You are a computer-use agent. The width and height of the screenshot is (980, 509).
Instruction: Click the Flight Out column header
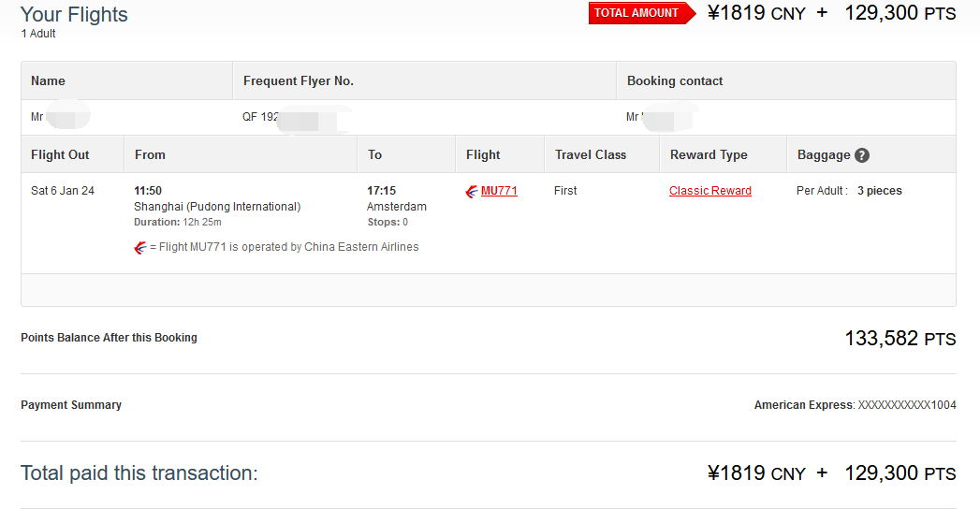60,155
